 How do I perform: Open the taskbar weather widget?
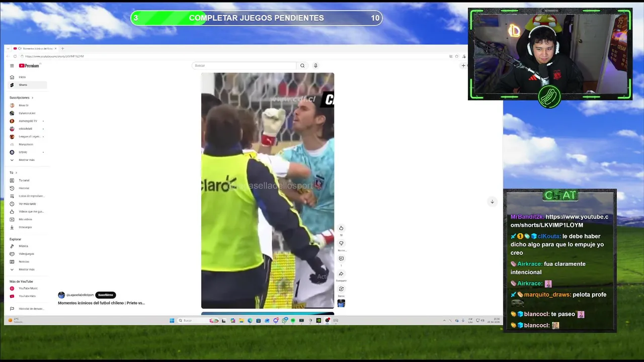tap(15, 320)
